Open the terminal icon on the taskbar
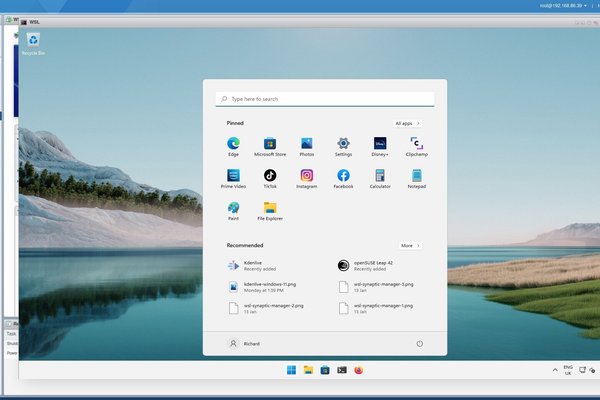600x400 pixels. pos(342,370)
